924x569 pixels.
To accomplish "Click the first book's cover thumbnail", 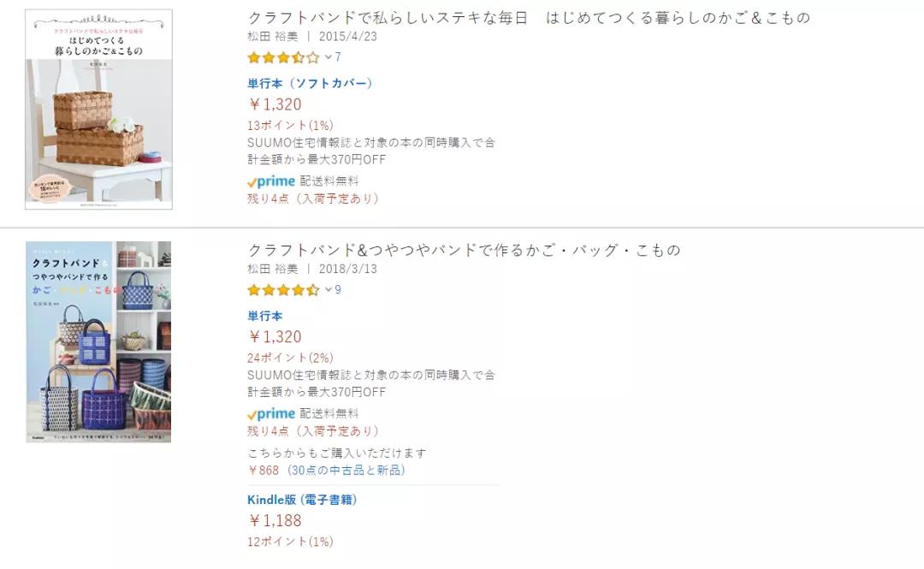I will 98,110.
